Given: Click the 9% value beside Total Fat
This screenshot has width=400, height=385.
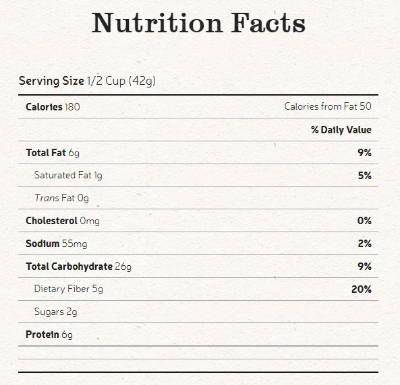Looking at the screenshot, I should point(365,153).
